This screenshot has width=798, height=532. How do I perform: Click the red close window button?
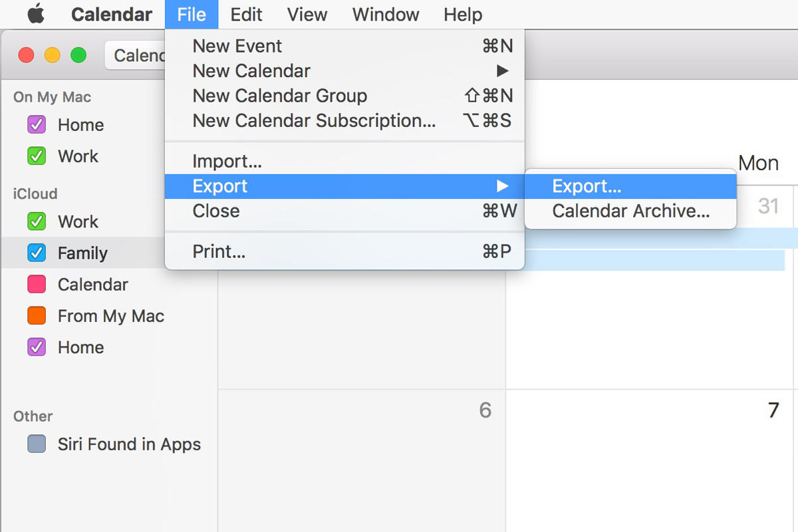click(x=26, y=55)
